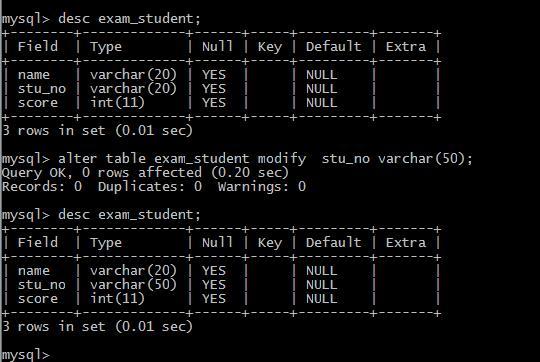This screenshot has height=362, width=540.
Task: Click the Field header in first table
Action: pyautogui.click(x=38, y=46)
